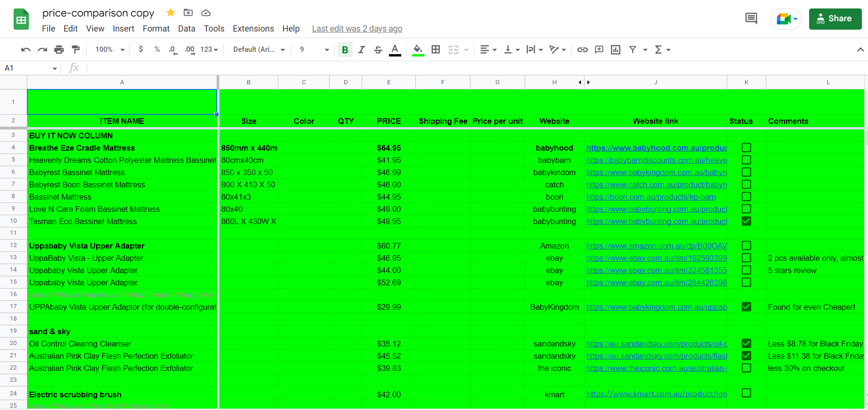Screen dimensions: 868x410
Task: Open comment history icon
Action: [751, 19]
